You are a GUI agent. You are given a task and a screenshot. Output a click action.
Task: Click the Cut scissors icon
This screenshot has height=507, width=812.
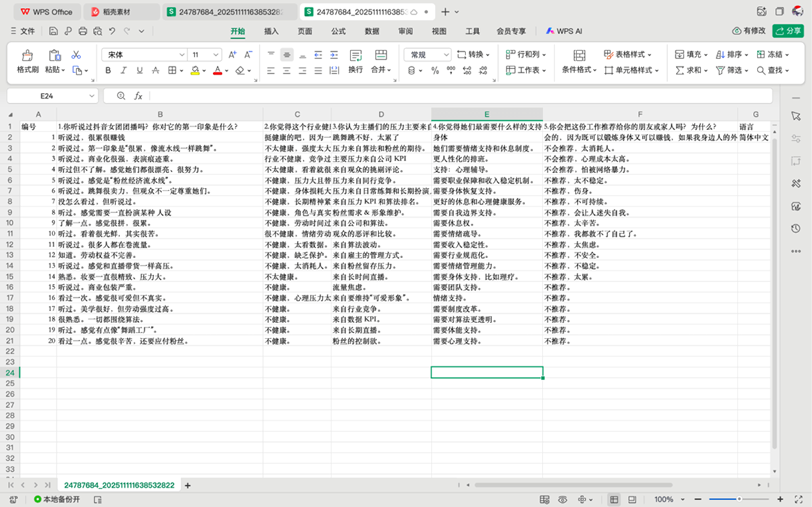[x=76, y=55]
